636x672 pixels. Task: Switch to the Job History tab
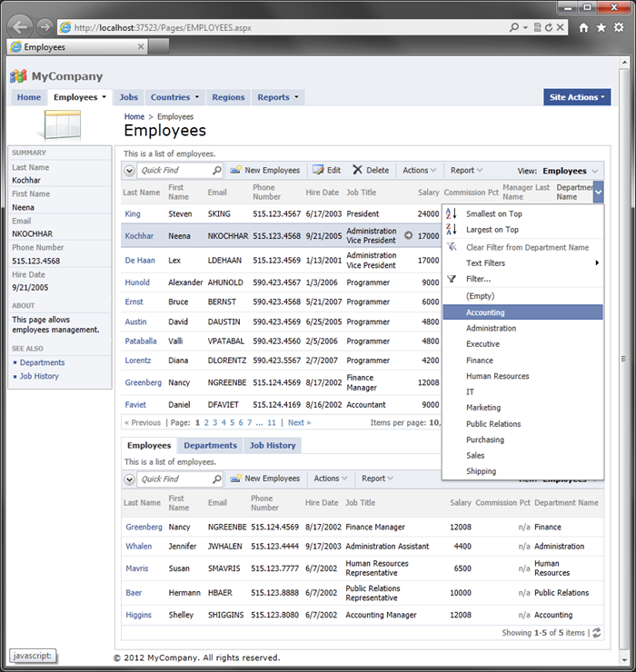click(273, 445)
